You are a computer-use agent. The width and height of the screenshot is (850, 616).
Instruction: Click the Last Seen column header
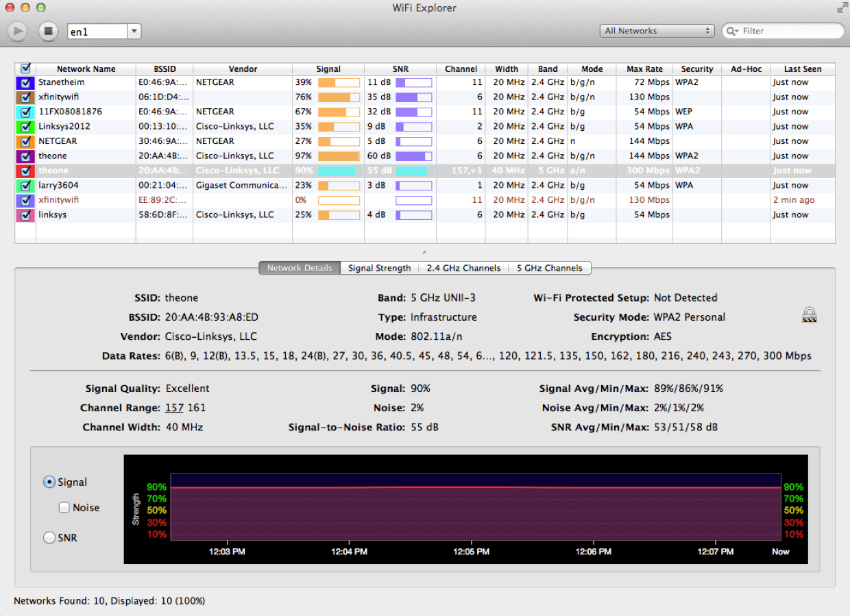(802, 69)
